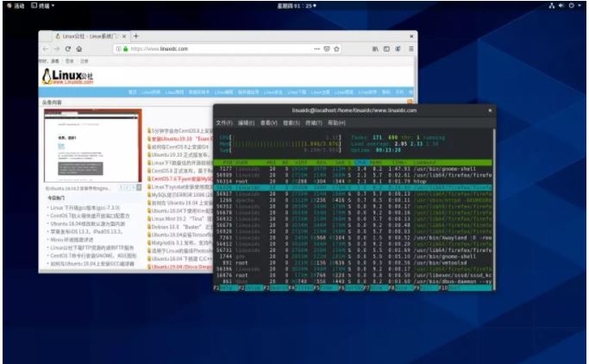This screenshot has height=364, width=589.
Task: Reload the page in Firefox
Action: click(x=66, y=49)
